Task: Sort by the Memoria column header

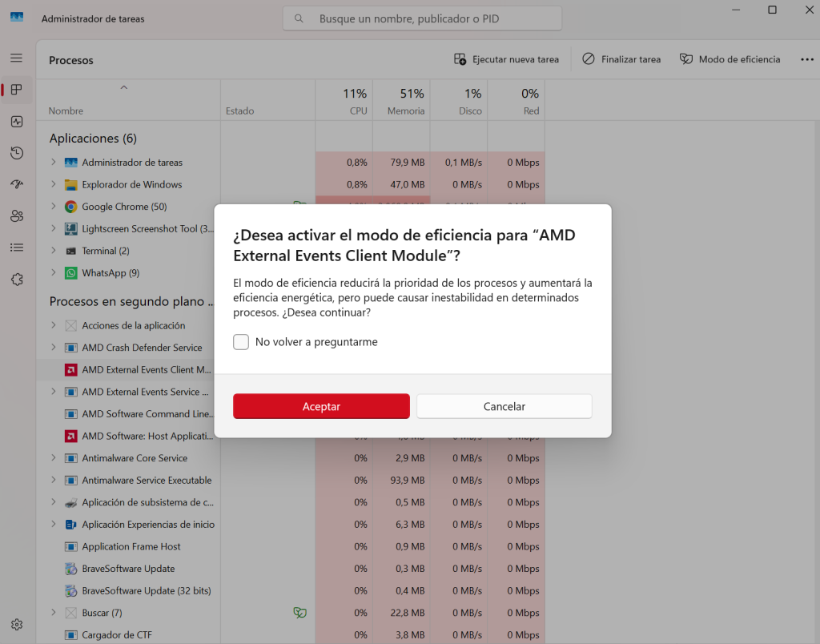Action: point(402,100)
